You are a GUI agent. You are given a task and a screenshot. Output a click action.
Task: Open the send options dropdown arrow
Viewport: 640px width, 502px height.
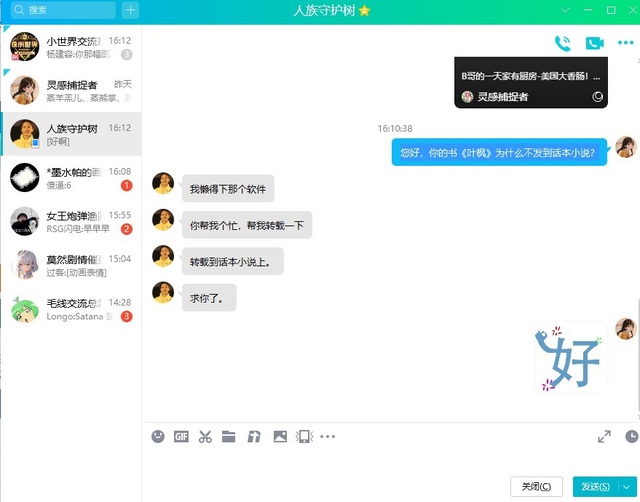click(626, 486)
